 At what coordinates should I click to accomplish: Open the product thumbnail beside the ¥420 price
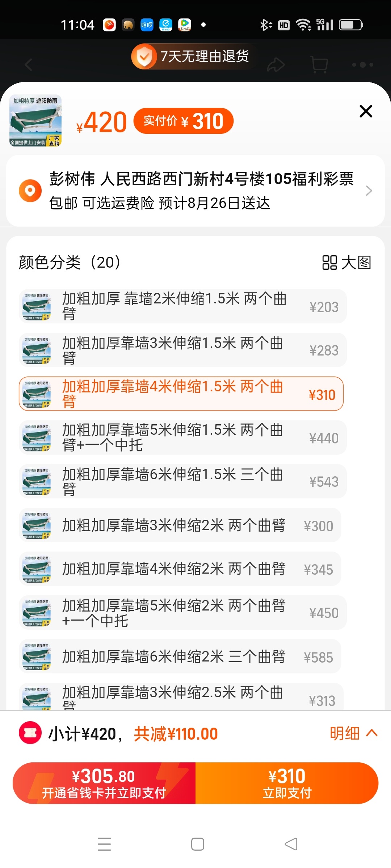click(x=35, y=120)
